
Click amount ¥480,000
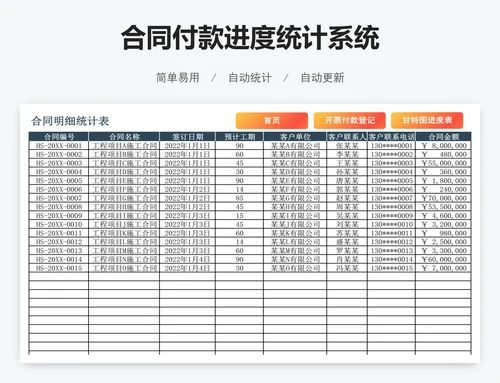pyautogui.click(x=444, y=154)
